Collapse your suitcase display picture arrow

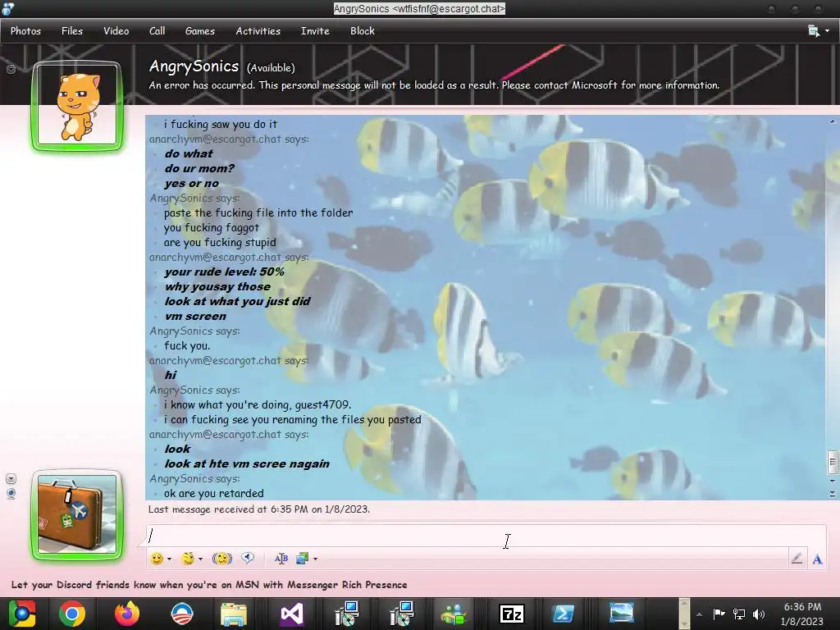tap(11, 478)
